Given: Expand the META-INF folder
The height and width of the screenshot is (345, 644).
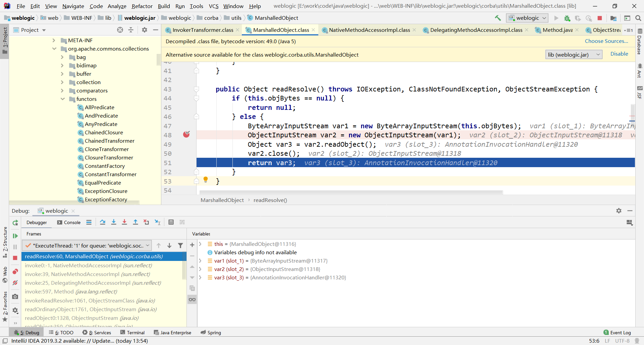Looking at the screenshot, I should pyautogui.click(x=54, y=40).
